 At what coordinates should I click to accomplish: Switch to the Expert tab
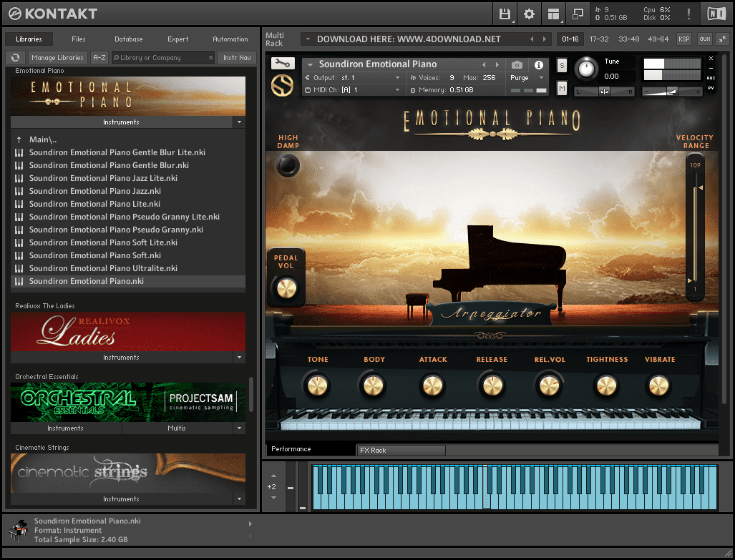(177, 39)
